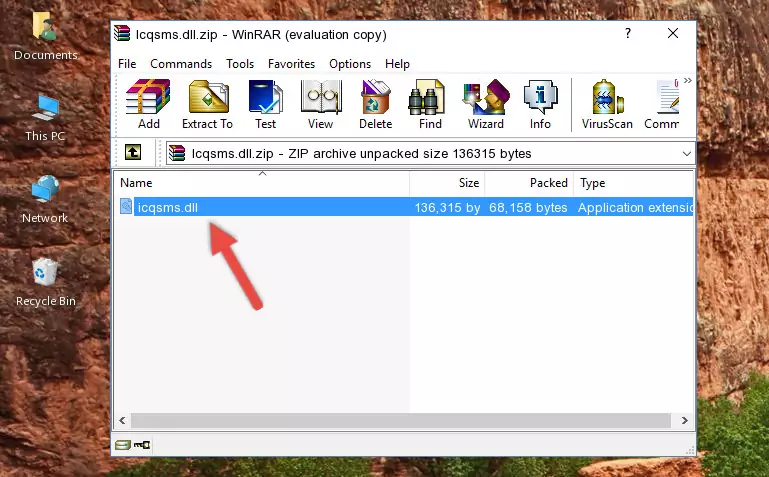This screenshot has width=769, height=477.
Task: Sort by the Packed column header
Action: coord(529,183)
